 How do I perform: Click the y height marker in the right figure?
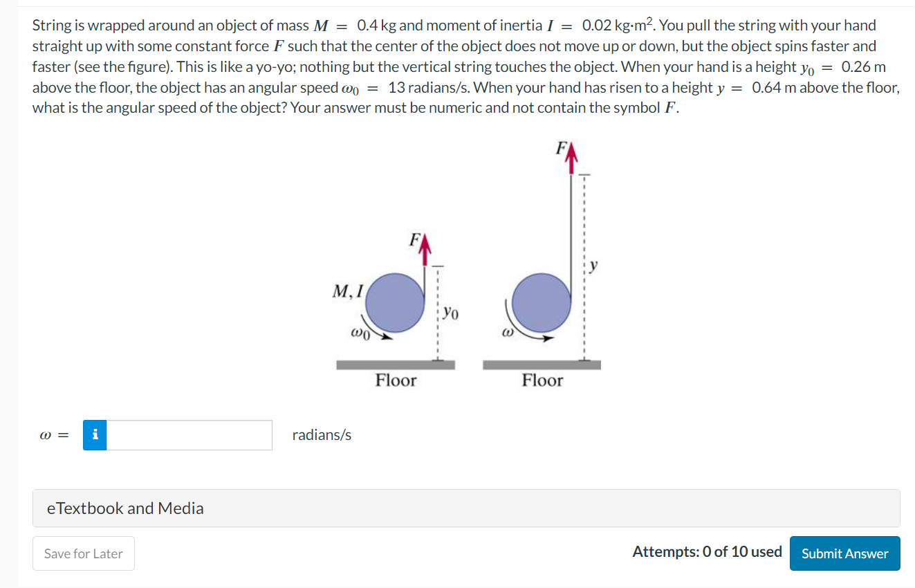click(593, 265)
